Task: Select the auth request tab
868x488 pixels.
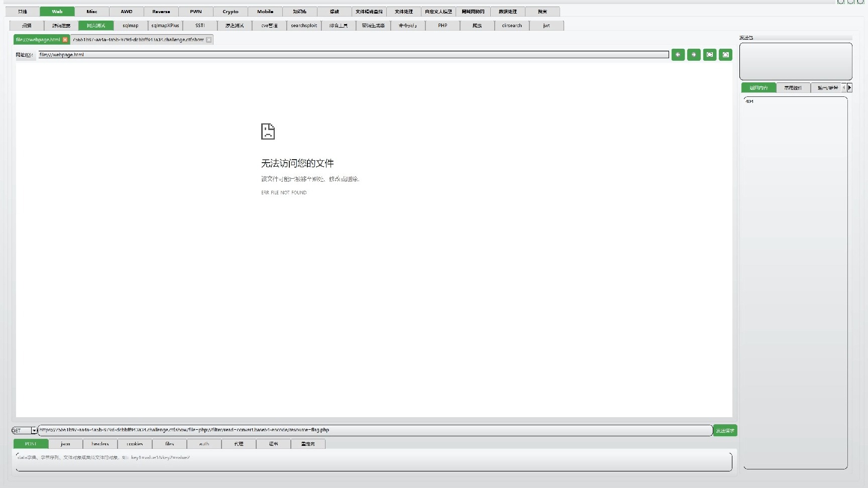Action: [x=204, y=444]
